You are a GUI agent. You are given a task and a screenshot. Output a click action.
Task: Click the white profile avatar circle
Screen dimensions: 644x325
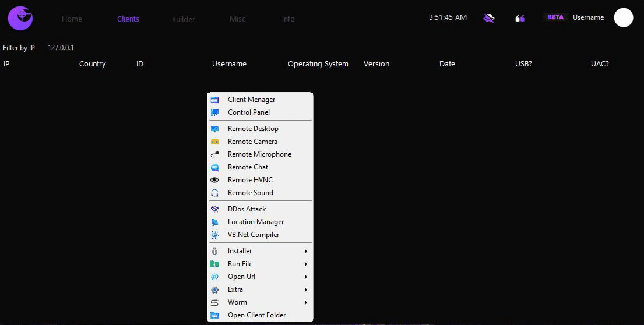pyautogui.click(x=624, y=17)
